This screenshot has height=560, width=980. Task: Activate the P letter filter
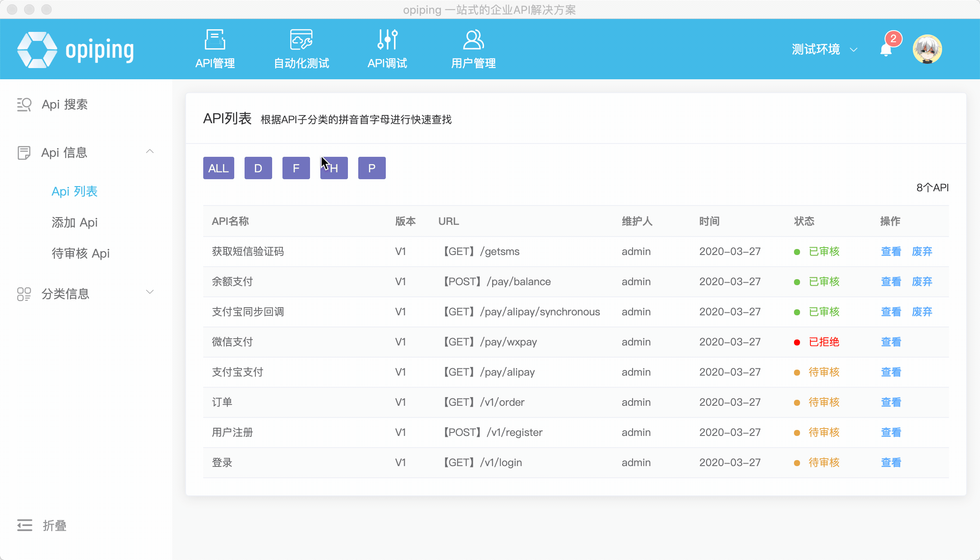(371, 168)
